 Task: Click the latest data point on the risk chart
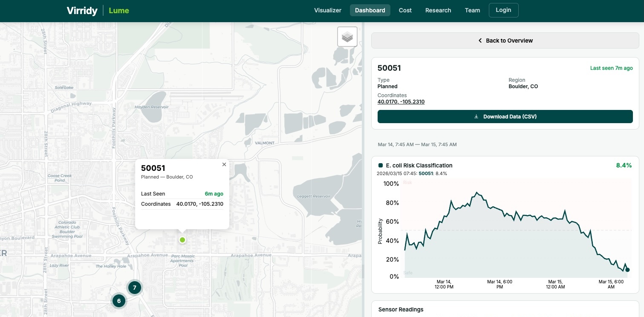pos(627,270)
